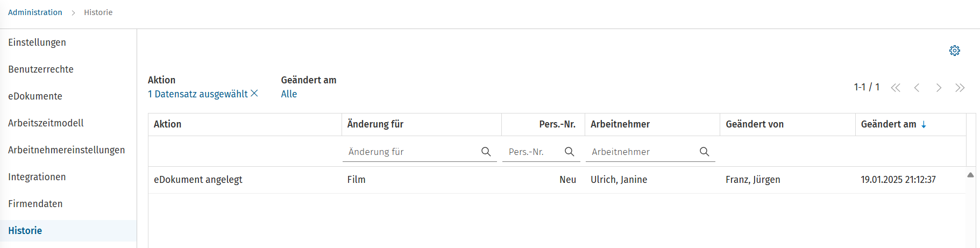This screenshot has height=248, width=980.
Task: Select the 'eDokument angelegt' table row
Action: pos(557,180)
